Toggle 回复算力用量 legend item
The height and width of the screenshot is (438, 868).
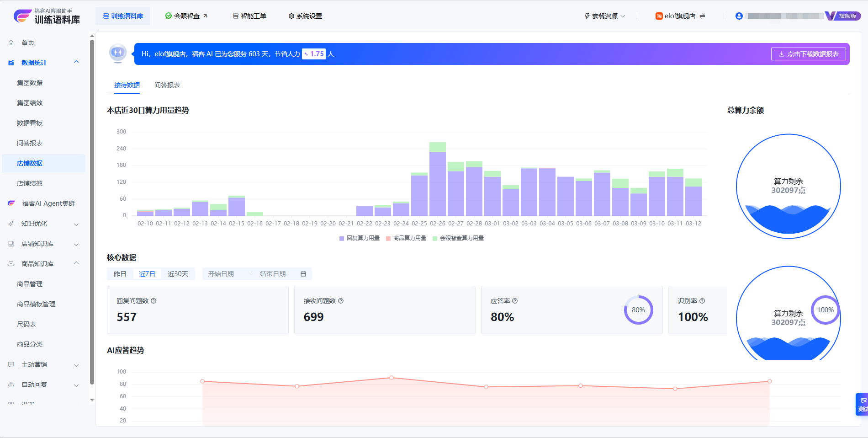pos(360,238)
